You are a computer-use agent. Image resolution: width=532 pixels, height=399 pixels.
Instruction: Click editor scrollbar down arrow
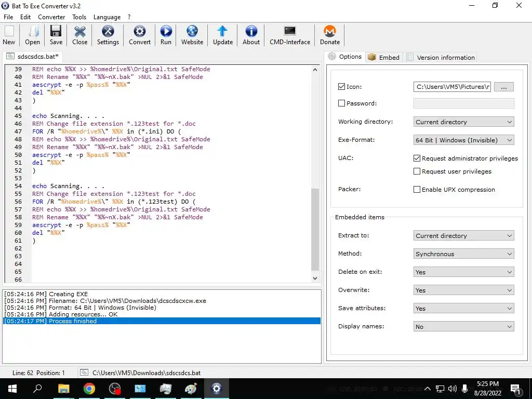(315, 278)
